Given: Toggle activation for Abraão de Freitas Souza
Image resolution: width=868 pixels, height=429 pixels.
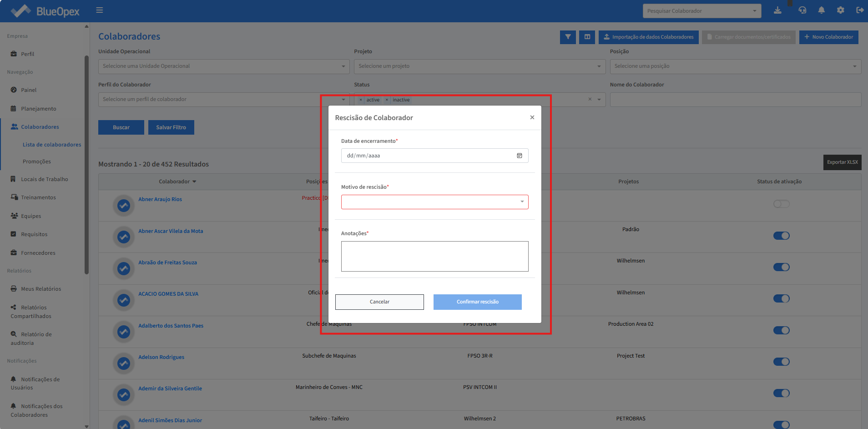Looking at the screenshot, I should click(782, 267).
